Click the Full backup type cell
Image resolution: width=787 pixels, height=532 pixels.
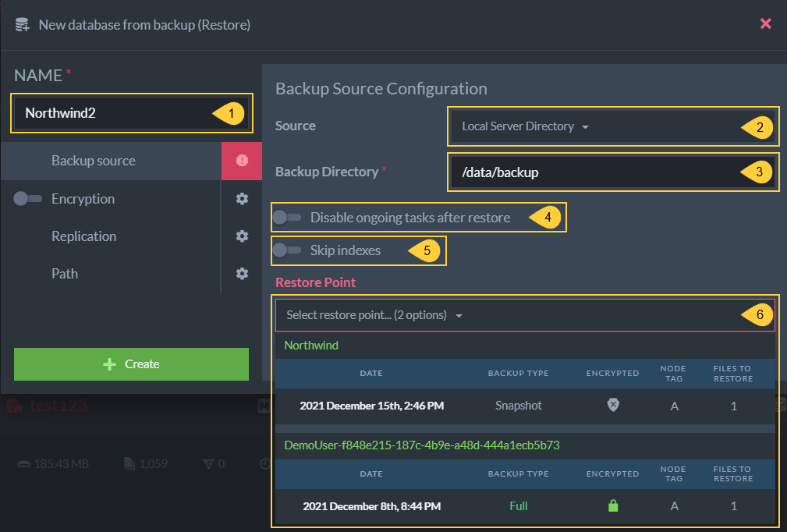[519, 506]
